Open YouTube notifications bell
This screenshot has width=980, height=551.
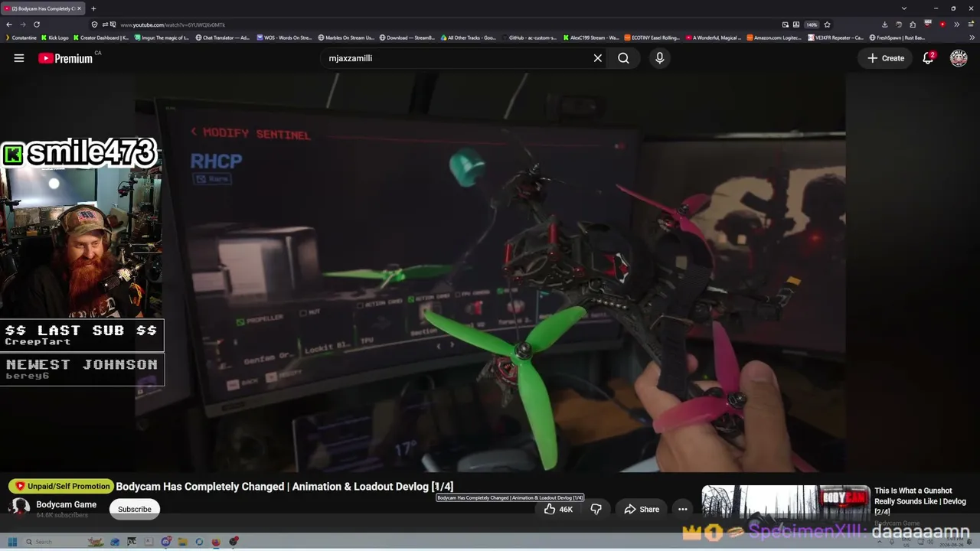[x=928, y=58]
